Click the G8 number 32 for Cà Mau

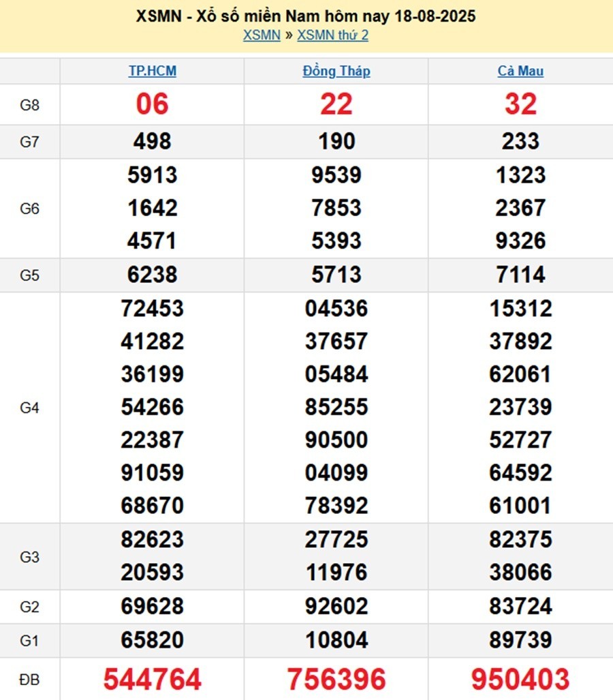(x=520, y=104)
